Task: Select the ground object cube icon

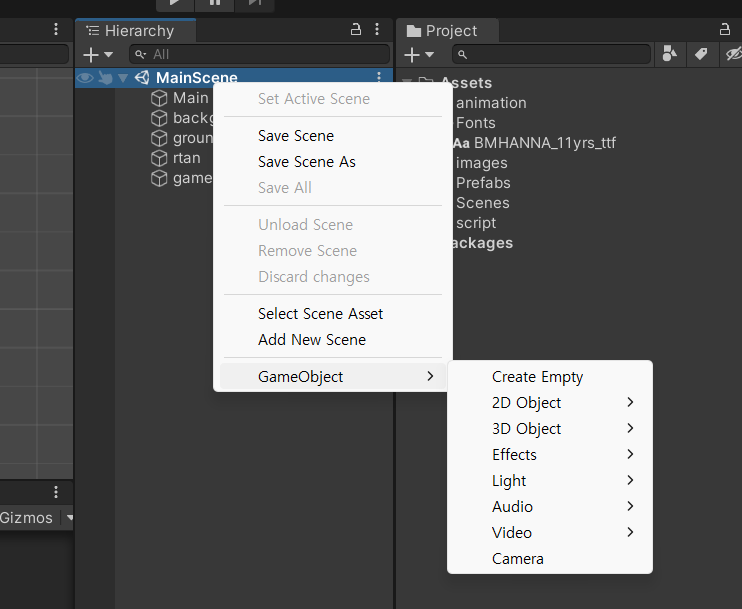Action: point(159,138)
